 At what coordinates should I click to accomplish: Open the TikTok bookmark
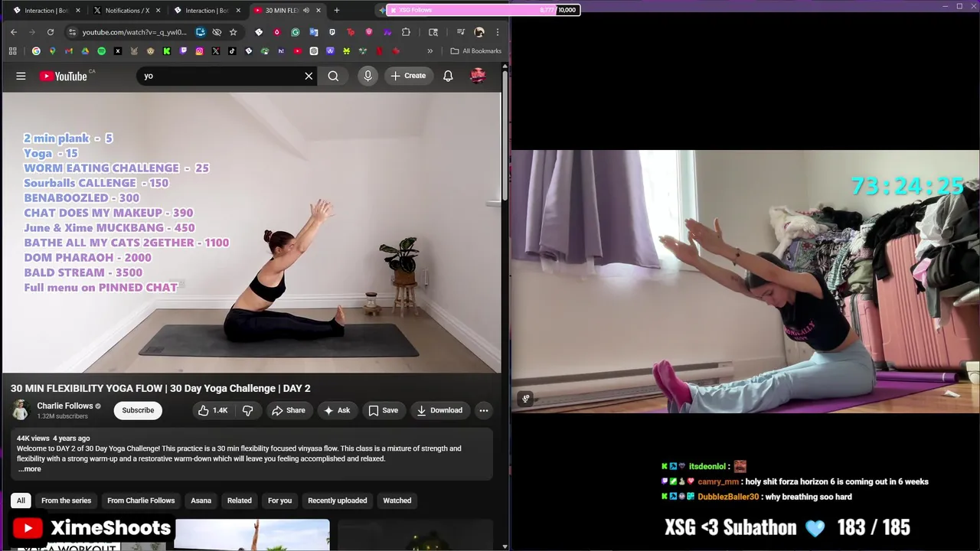coord(232,51)
